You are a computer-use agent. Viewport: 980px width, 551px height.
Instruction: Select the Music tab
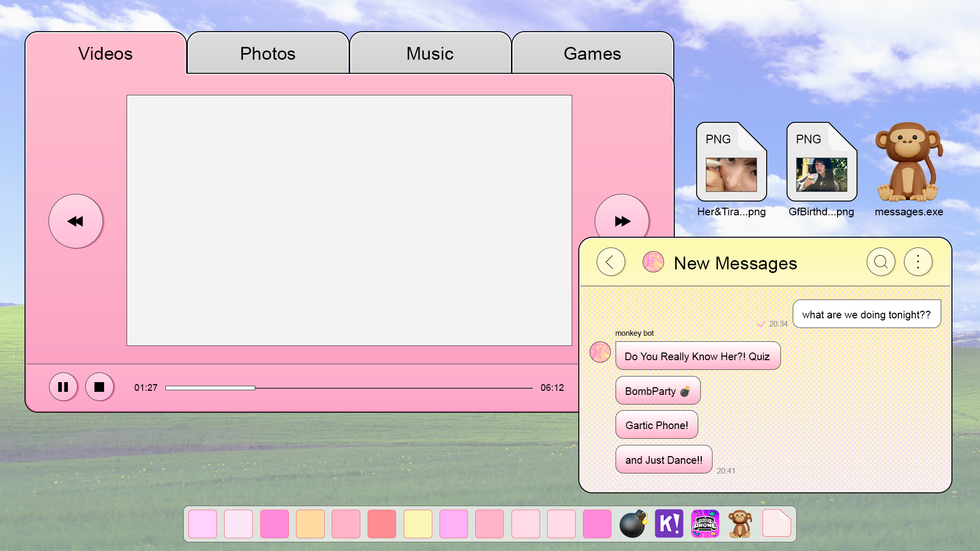[430, 54]
